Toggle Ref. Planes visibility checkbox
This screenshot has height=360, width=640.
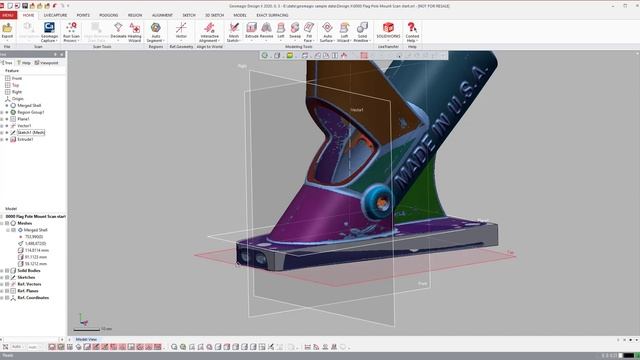point(7,291)
